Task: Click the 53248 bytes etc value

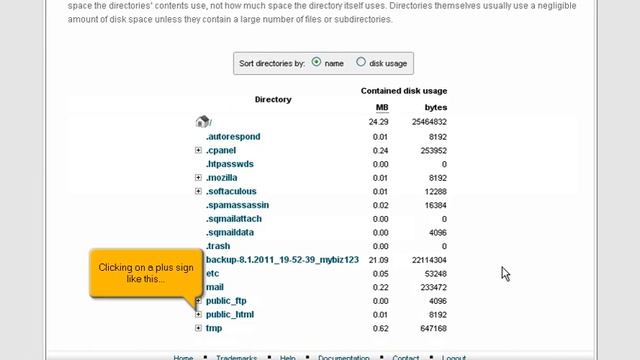Action: click(x=436, y=273)
